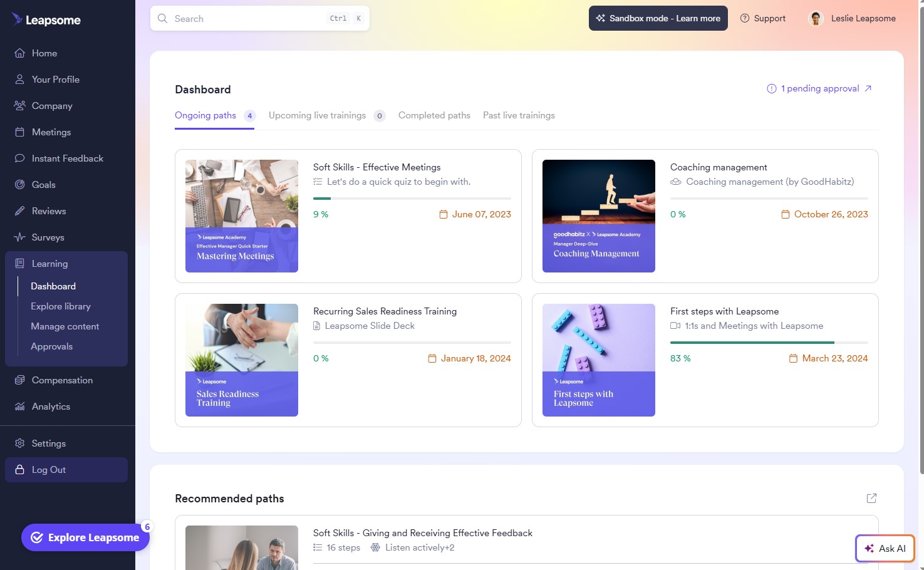
Task: Click the arrow icon after pending approval
Action: (868, 88)
